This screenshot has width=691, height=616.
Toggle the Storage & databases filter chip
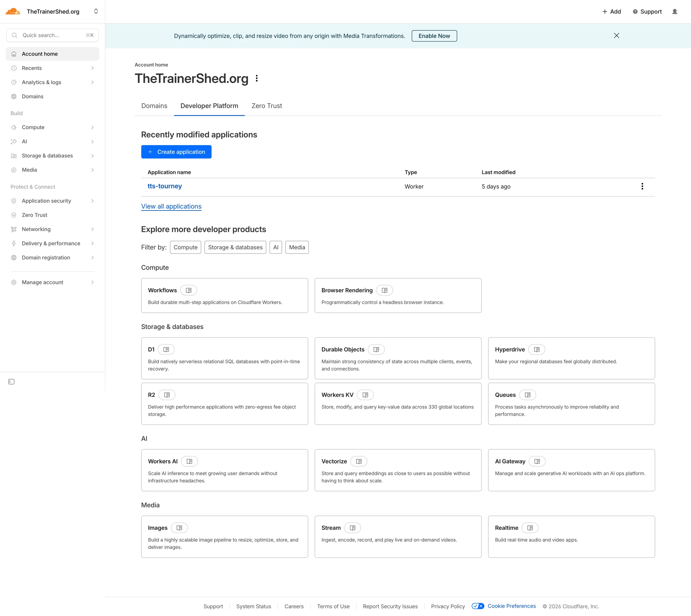pyautogui.click(x=235, y=247)
